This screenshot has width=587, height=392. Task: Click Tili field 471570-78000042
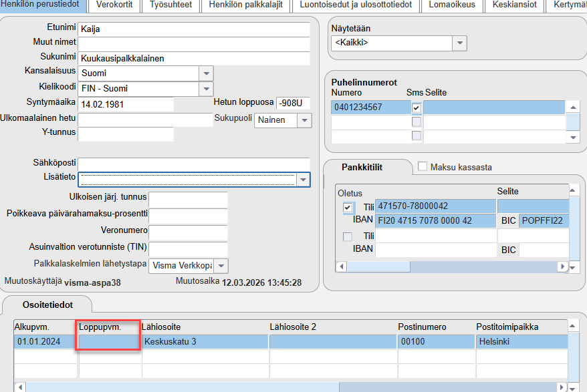pyautogui.click(x=435, y=206)
